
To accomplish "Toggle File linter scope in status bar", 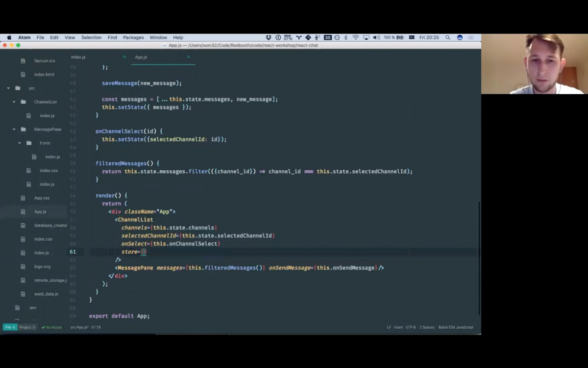I will coord(10,327).
